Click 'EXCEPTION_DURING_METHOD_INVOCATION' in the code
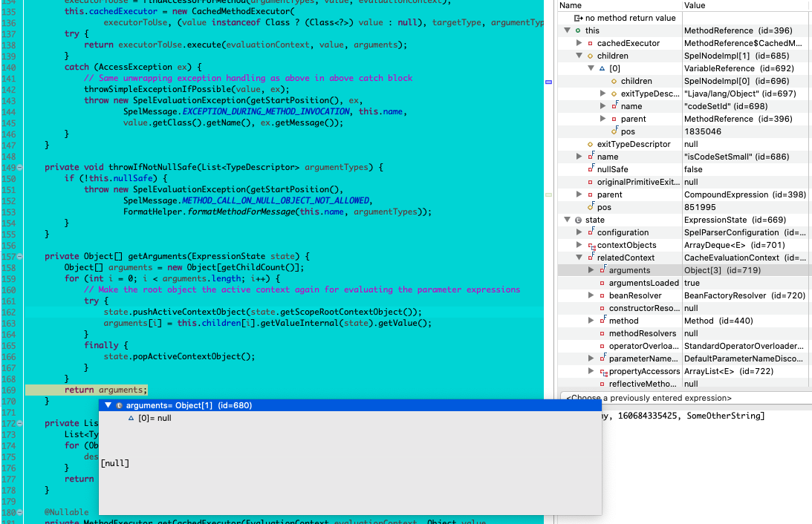The image size is (812, 524). [266, 112]
